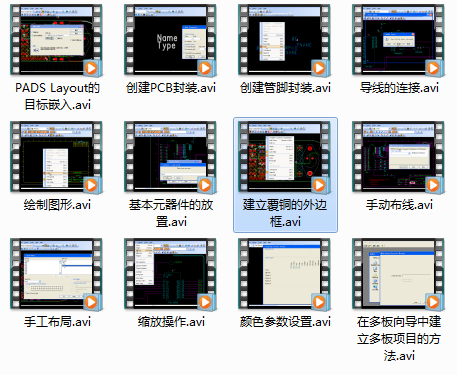The width and height of the screenshot is (457, 375).
Task: Select the 创建PCB封装.avi video icon
Action: click(170, 40)
